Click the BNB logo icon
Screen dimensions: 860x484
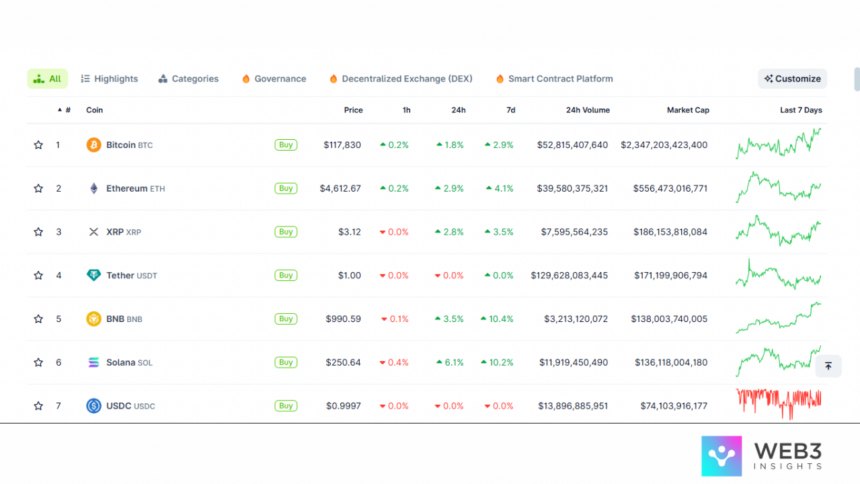94,319
